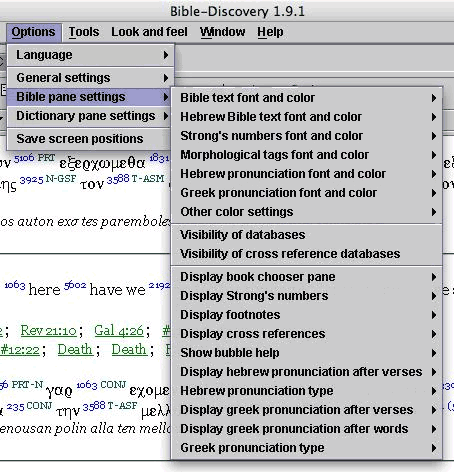Open Hebrew pronunciation font and color

click(307, 174)
